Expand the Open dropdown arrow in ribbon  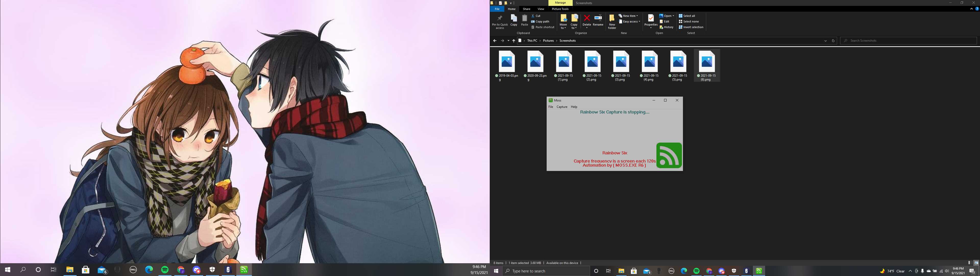tap(673, 16)
